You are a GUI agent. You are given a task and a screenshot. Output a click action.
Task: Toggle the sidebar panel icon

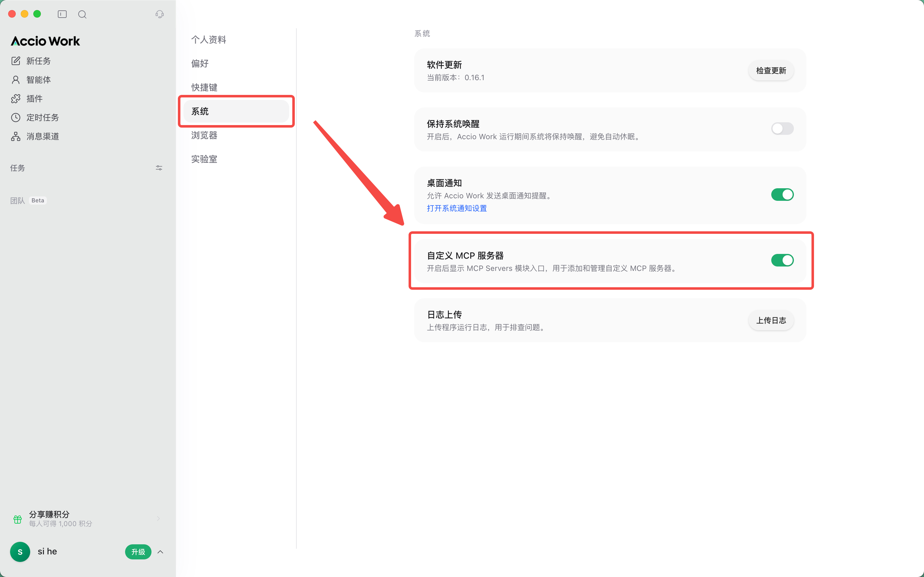coord(62,14)
